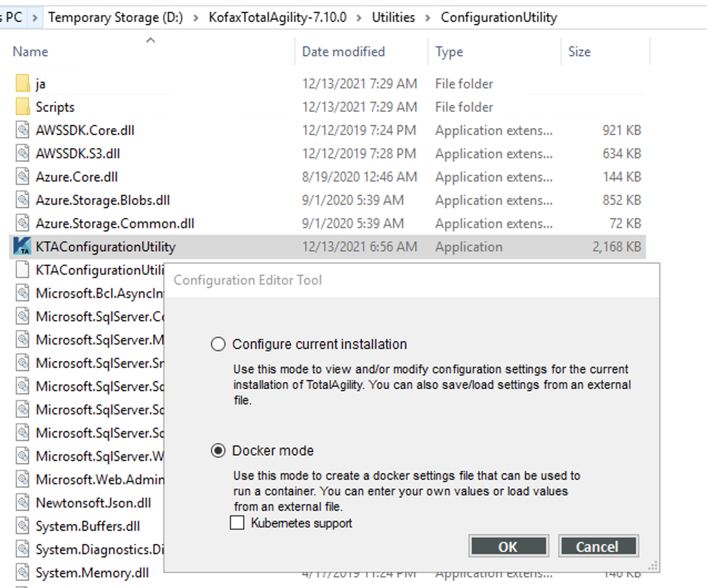Click Microsoft.SqlServer.Sr file icon
This screenshot has width=707, height=588.
(22, 363)
